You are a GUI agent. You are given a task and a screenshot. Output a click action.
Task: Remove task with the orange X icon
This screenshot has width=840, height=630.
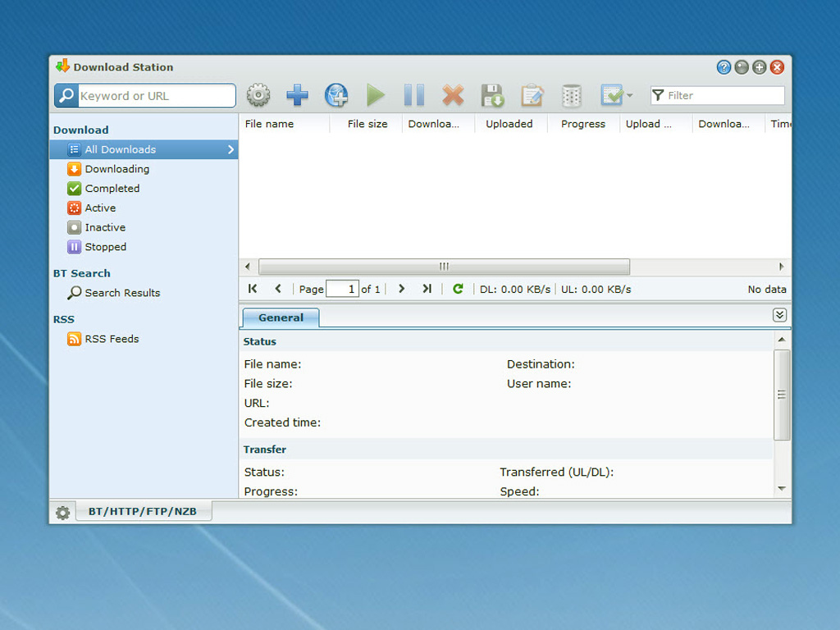click(453, 95)
